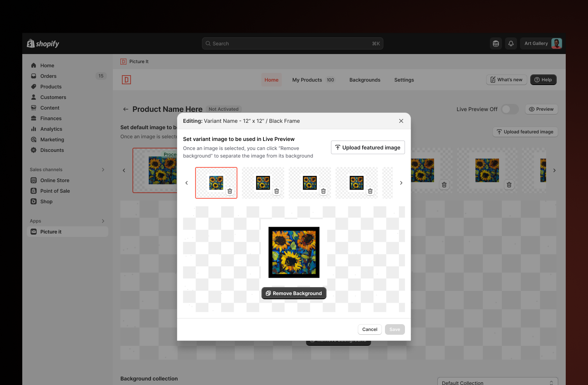The width and height of the screenshot is (588, 385).
Task: Open Shop channel
Action: [68, 201]
